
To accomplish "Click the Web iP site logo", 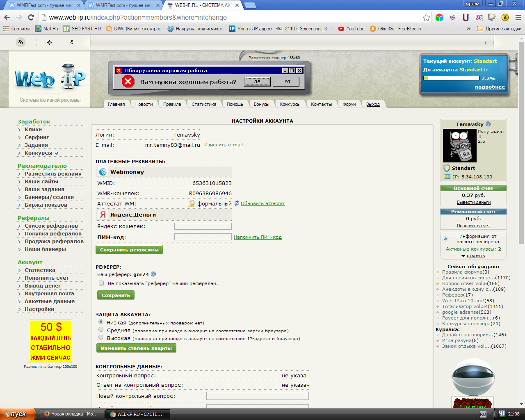I will click(x=50, y=76).
